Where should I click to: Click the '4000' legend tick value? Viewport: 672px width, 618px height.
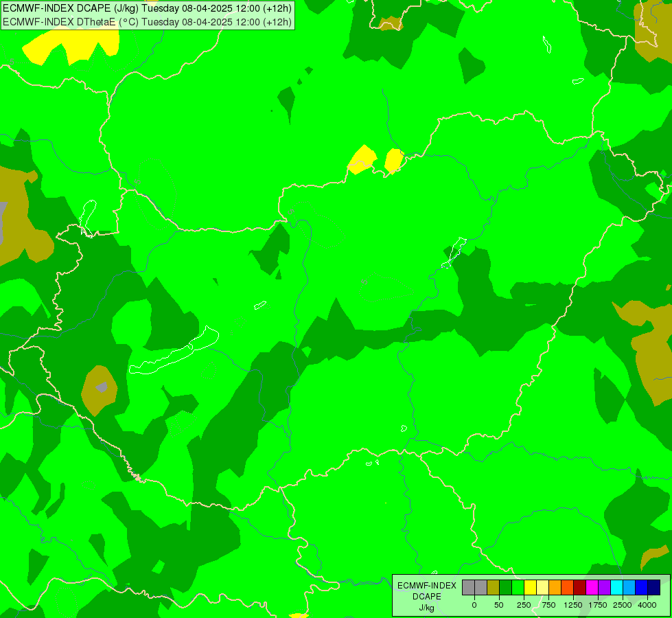[x=647, y=605]
